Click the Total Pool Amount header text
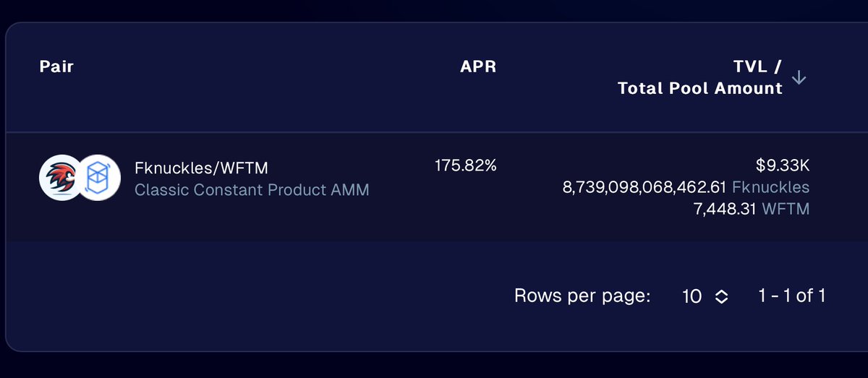868x378 pixels. [x=700, y=88]
